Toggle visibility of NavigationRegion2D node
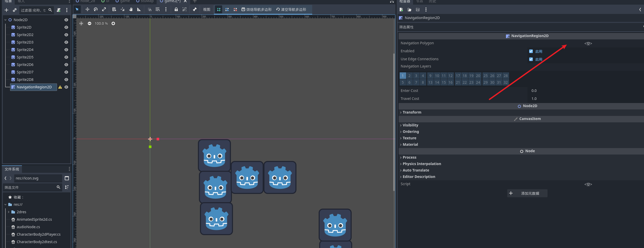 pyautogui.click(x=66, y=87)
